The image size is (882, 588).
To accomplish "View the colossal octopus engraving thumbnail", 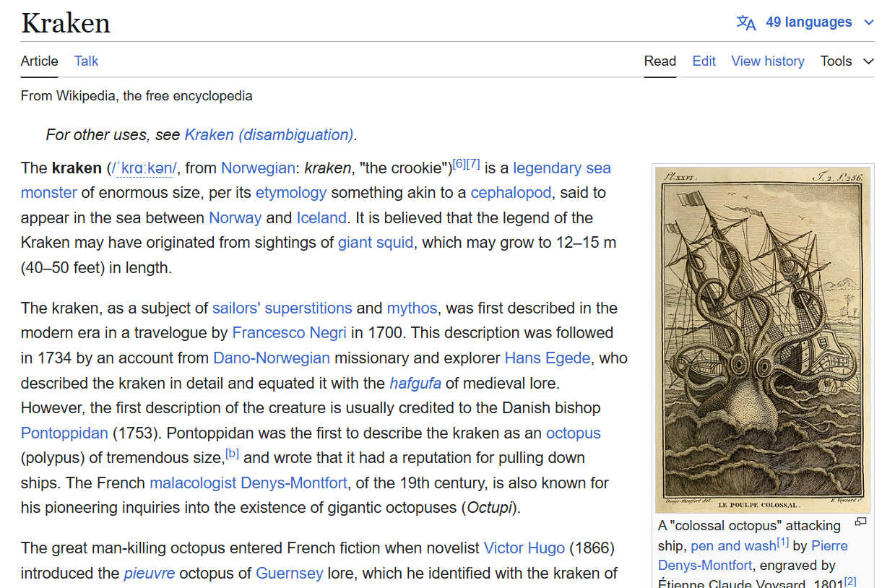I will [x=763, y=340].
